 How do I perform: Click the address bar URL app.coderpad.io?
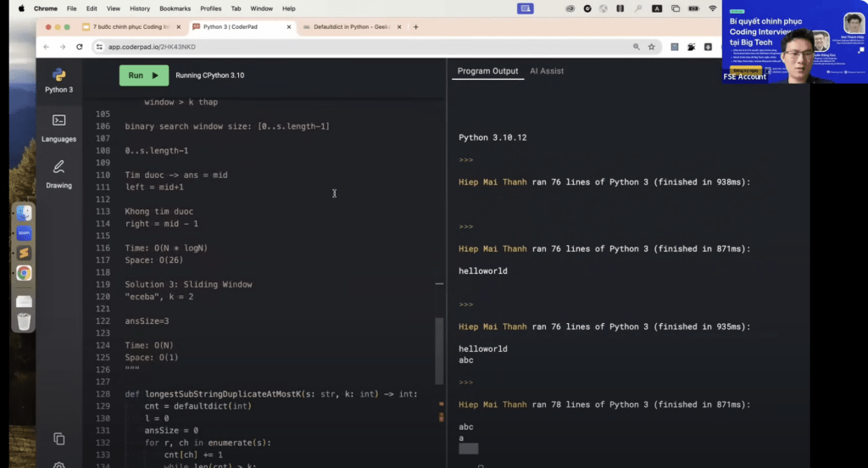click(x=152, y=47)
